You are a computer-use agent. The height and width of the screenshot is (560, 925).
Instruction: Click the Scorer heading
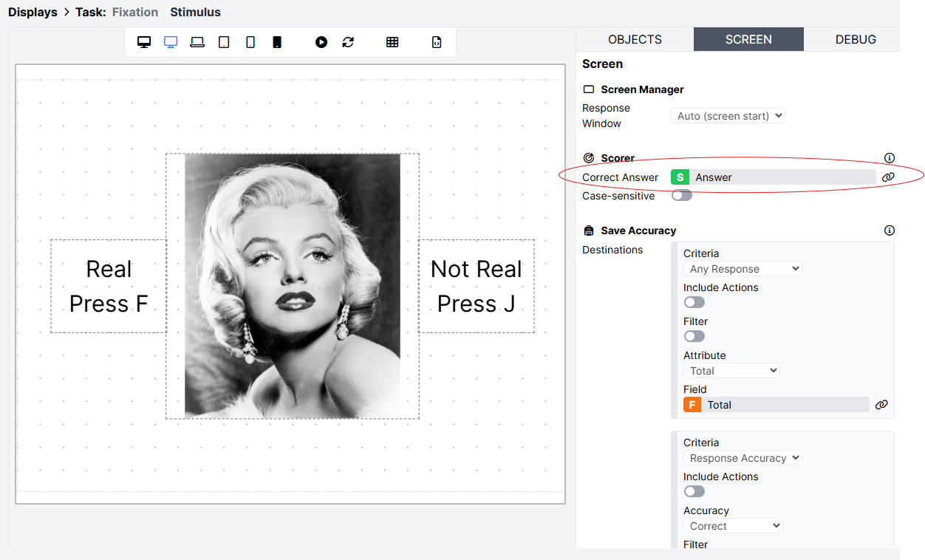(618, 158)
